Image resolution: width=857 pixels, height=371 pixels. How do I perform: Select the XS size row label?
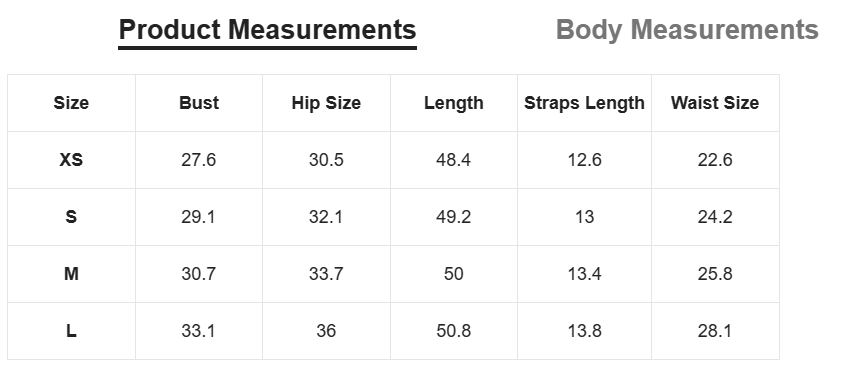[71, 160]
